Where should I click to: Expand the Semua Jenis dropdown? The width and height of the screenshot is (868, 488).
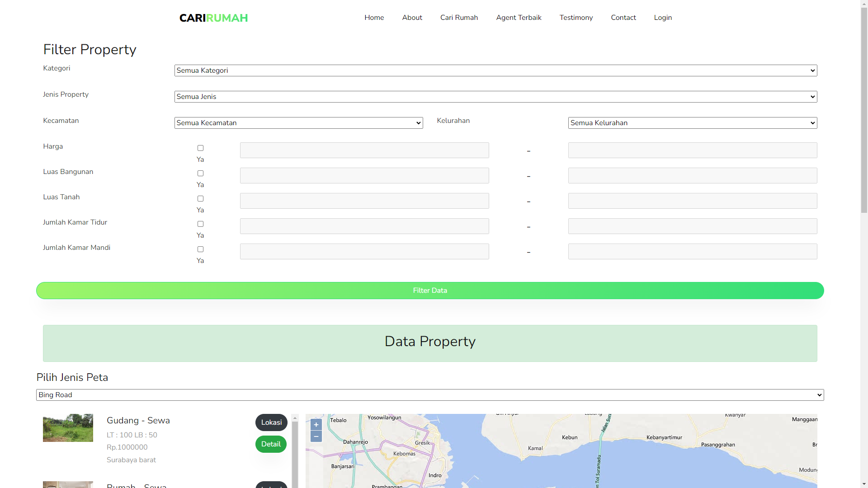495,97
